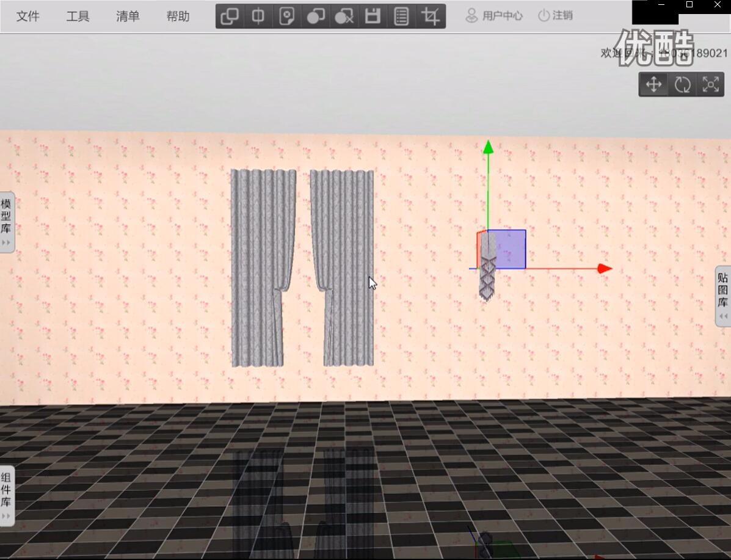The width and height of the screenshot is (731, 560).
Task: Expand the 模型库 side panel
Action: point(7,222)
